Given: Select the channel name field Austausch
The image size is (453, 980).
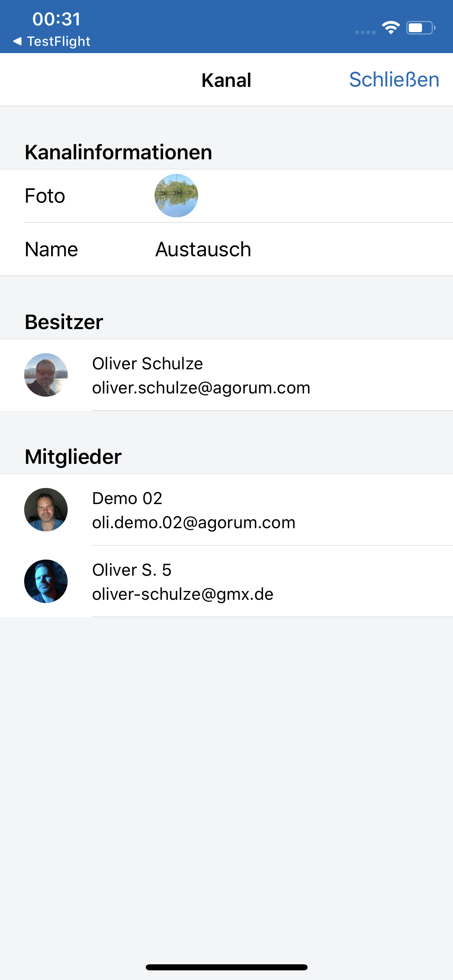Looking at the screenshot, I should (x=203, y=249).
